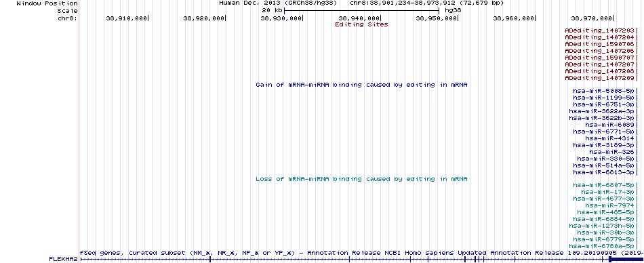Click the RefSeq genes curated subset title
This screenshot has width=644, height=263.
tap(361, 253)
